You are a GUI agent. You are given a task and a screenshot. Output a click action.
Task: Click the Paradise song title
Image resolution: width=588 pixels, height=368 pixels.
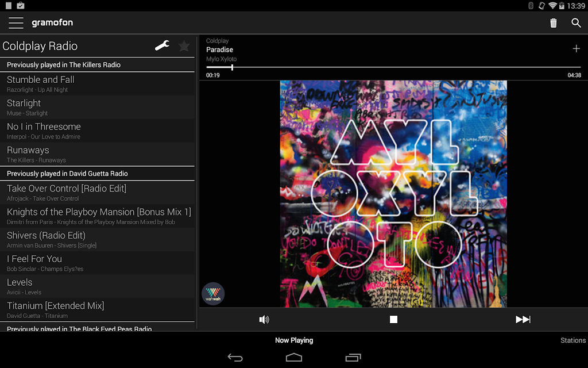[220, 49]
